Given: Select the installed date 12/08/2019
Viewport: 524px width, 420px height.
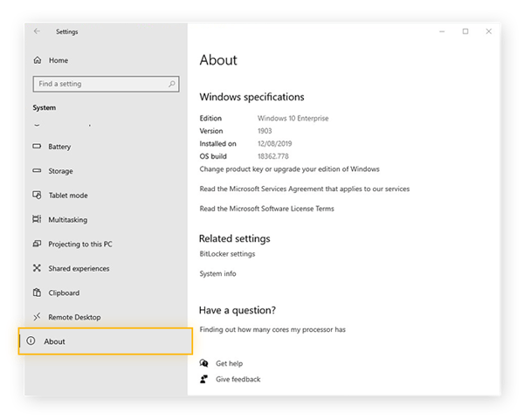Looking at the screenshot, I should click(275, 144).
